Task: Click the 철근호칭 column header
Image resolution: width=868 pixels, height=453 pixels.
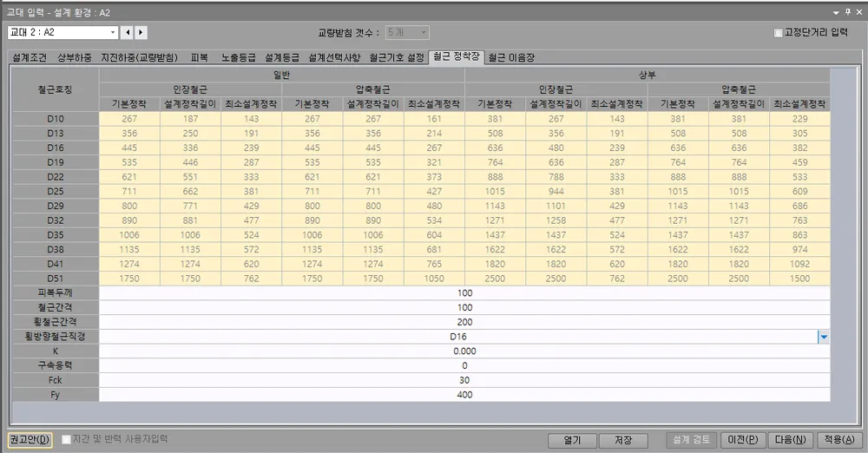Action: click(x=56, y=89)
